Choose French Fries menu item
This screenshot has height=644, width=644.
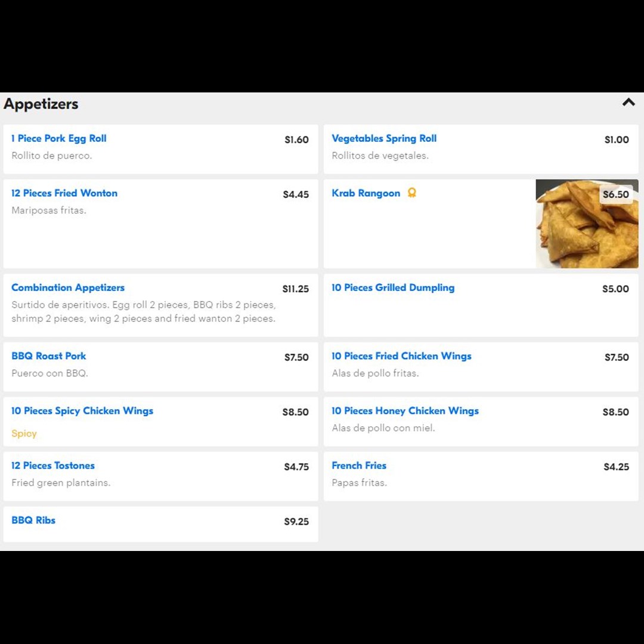[x=481, y=476]
